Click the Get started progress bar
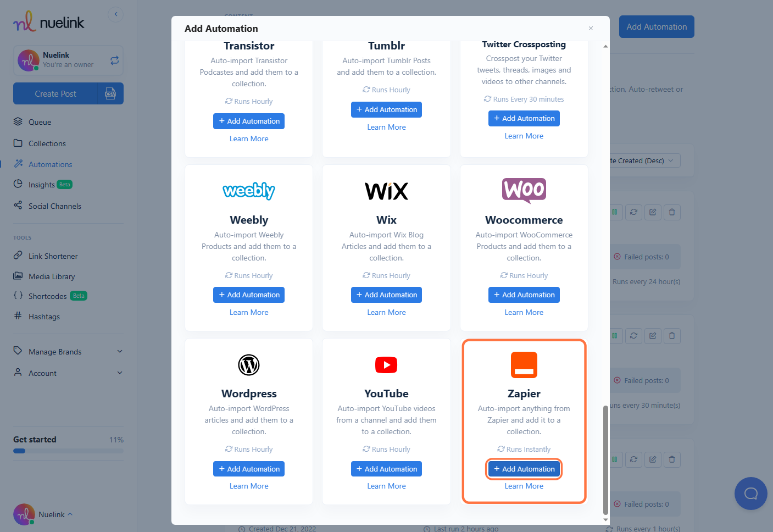Viewport: 773px width, 532px height. click(68, 451)
